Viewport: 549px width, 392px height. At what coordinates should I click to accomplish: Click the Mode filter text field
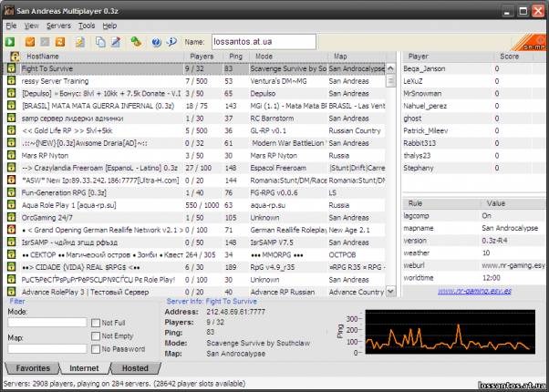pos(47,323)
